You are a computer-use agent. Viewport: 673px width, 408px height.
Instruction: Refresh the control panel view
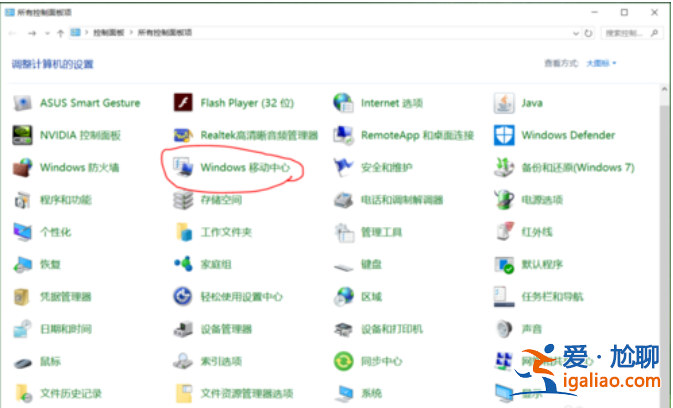(x=588, y=33)
